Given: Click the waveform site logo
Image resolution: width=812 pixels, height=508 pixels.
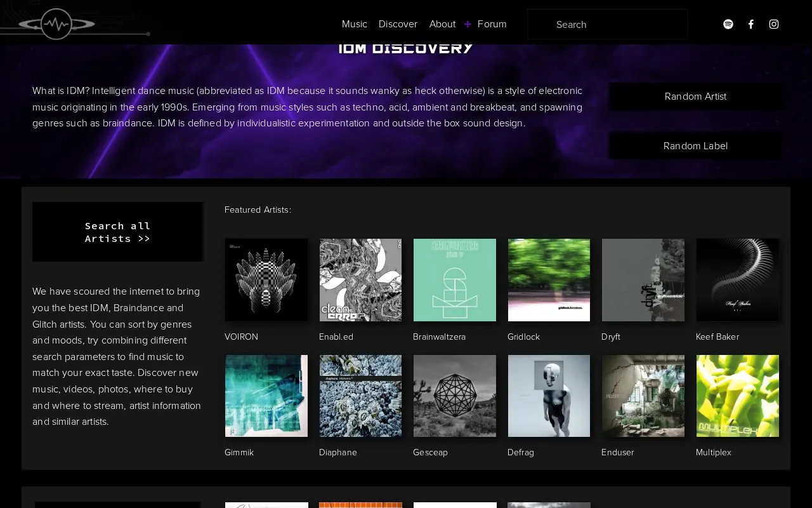Looking at the screenshot, I should (56, 24).
